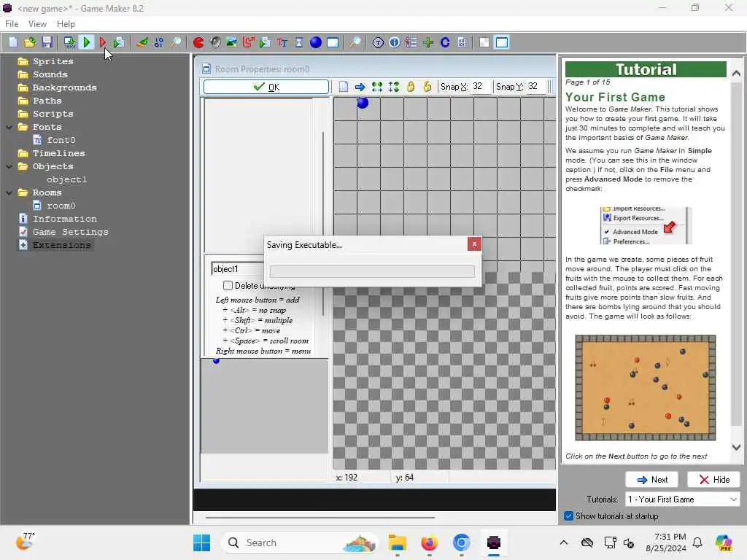Screen dimensions: 747x560
Task: Create a background via landscape icon
Action: (231, 42)
